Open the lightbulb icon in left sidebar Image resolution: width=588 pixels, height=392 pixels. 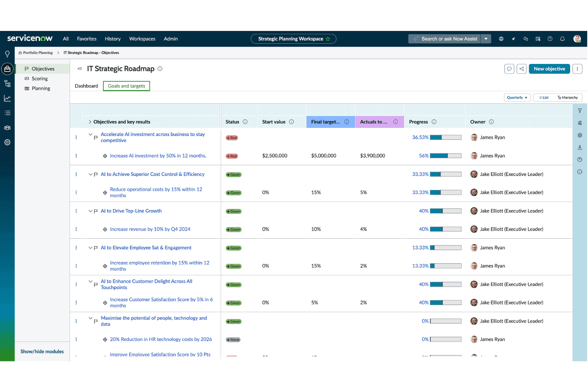(7, 54)
